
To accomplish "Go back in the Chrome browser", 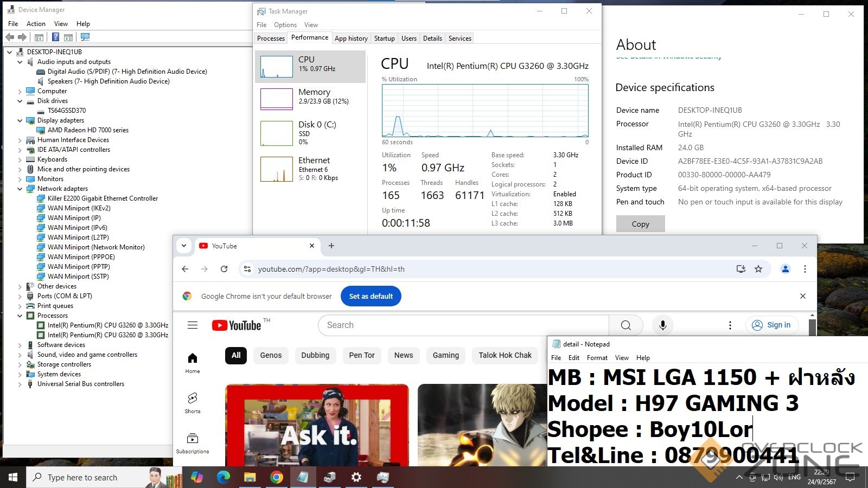I will pyautogui.click(x=185, y=269).
